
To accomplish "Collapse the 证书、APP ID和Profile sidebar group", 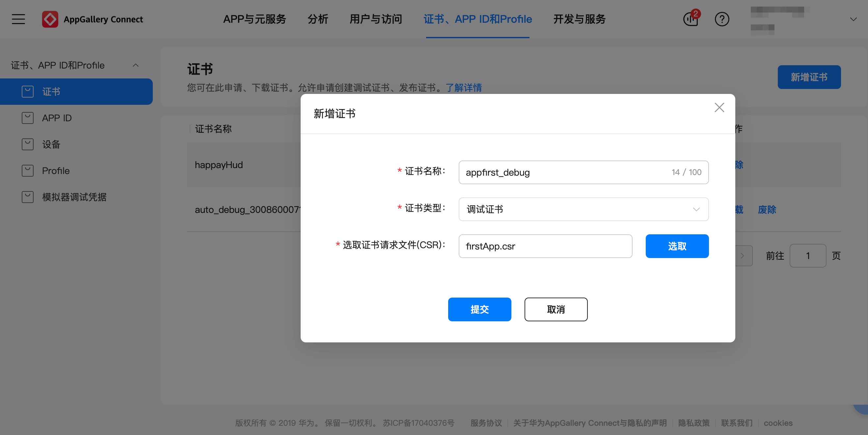I will [x=136, y=65].
